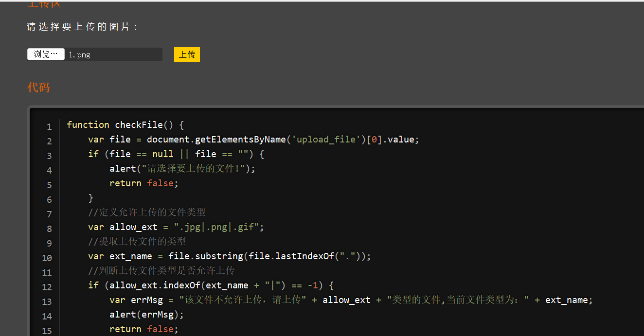Click the function checkFile() line of code
Image resolution: width=644 pixels, height=336 pixels.
point(125,125)
